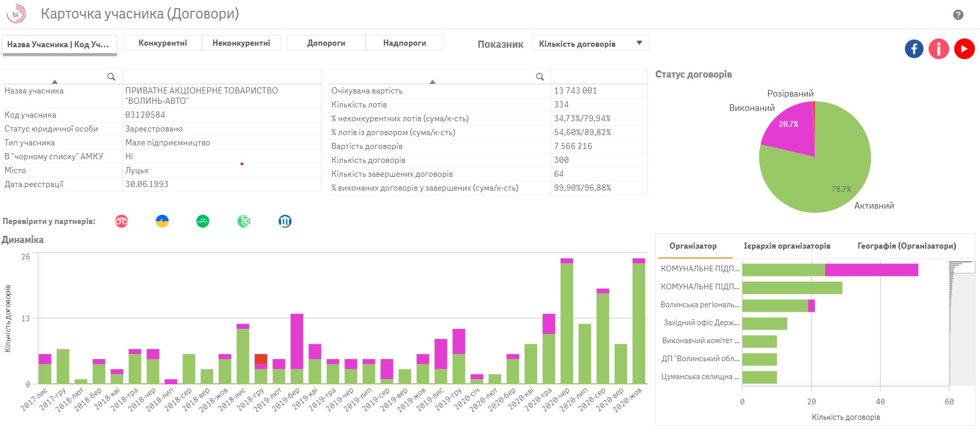Click the search icon in indicators table
The width and height of the screenshot is (980, 429).
[540, 77]
